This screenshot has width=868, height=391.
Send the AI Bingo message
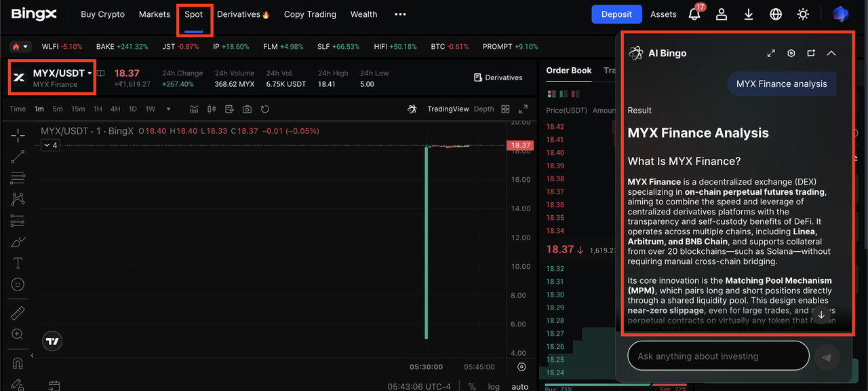[827, 356]
